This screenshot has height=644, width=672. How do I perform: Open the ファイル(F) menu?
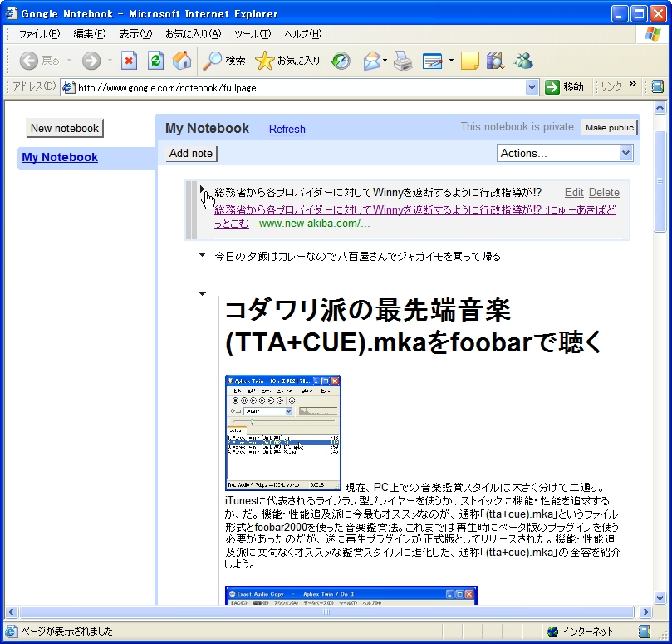39,34
